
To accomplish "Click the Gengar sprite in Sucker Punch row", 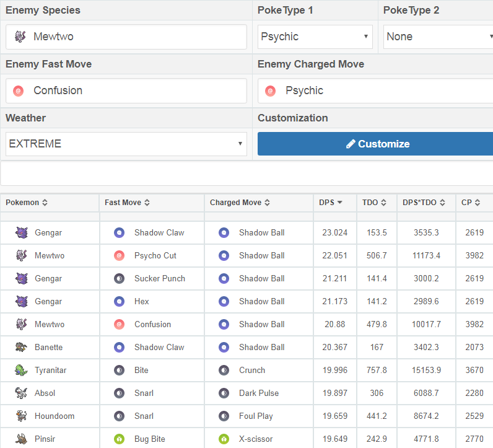I will point(22,278).
